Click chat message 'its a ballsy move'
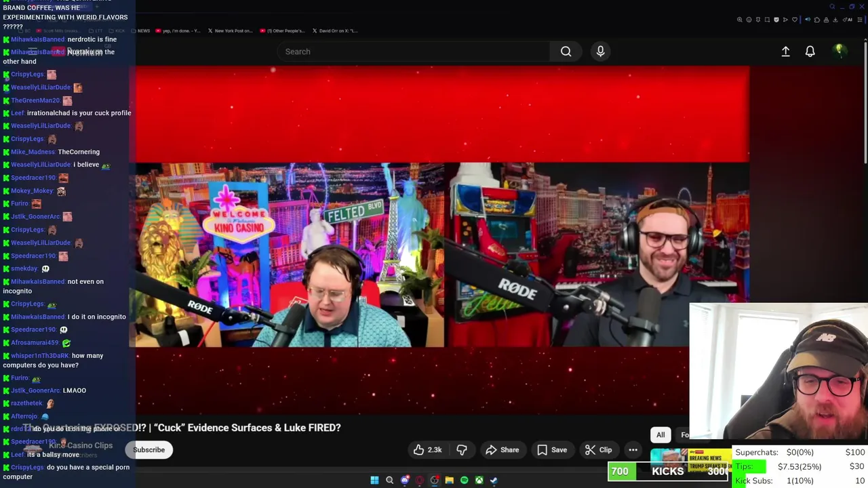 coord(54,455)
